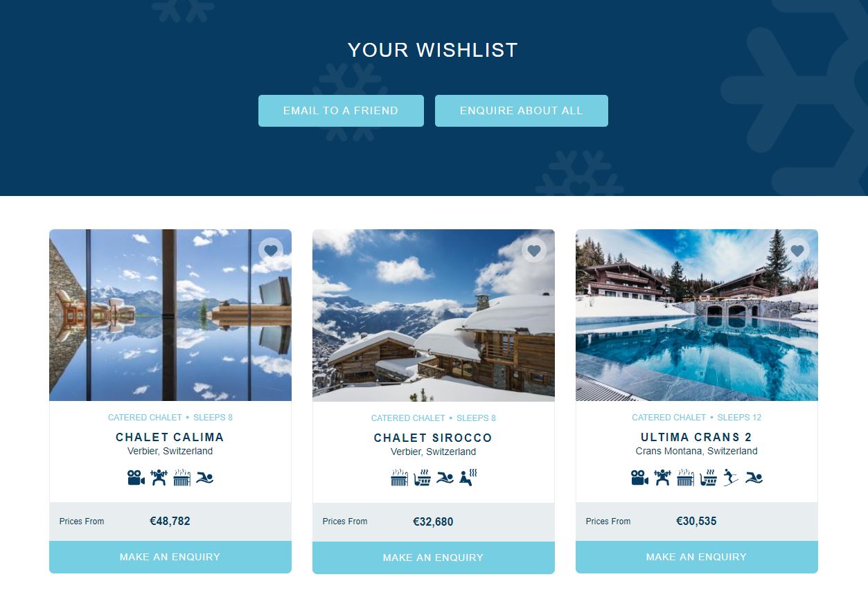Click Enquire About All button

click(x=522, y=111)
